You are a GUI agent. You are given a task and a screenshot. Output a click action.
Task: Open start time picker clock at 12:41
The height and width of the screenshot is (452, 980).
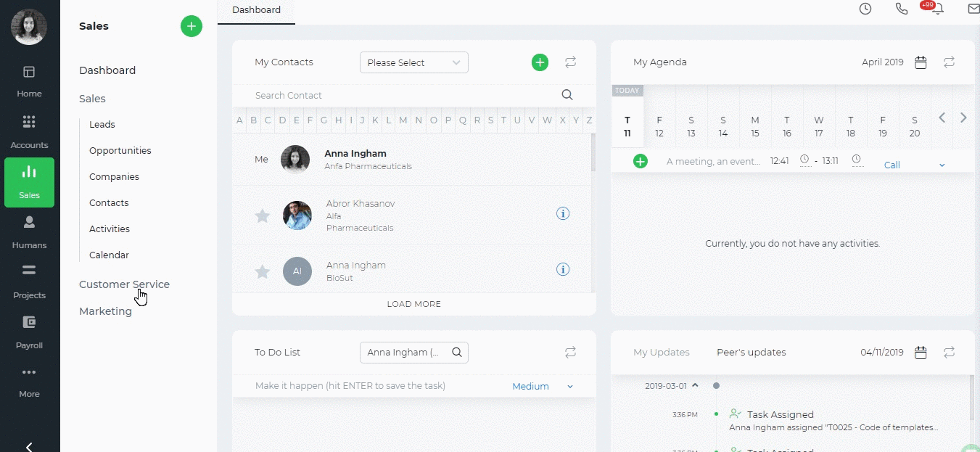804,160
